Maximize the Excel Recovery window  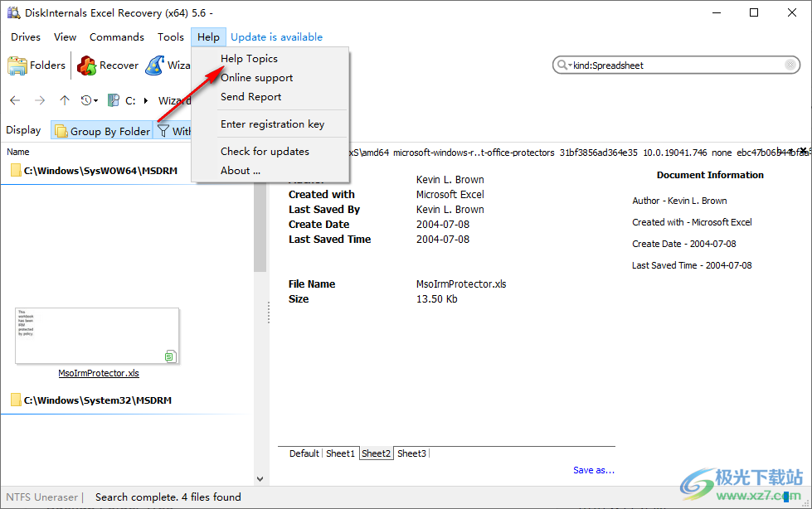coord(754,13)
